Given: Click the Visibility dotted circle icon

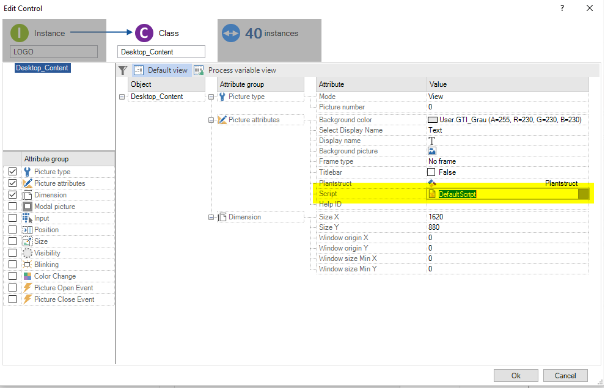Looking at the screenshot, I should (x=27, y=253).
